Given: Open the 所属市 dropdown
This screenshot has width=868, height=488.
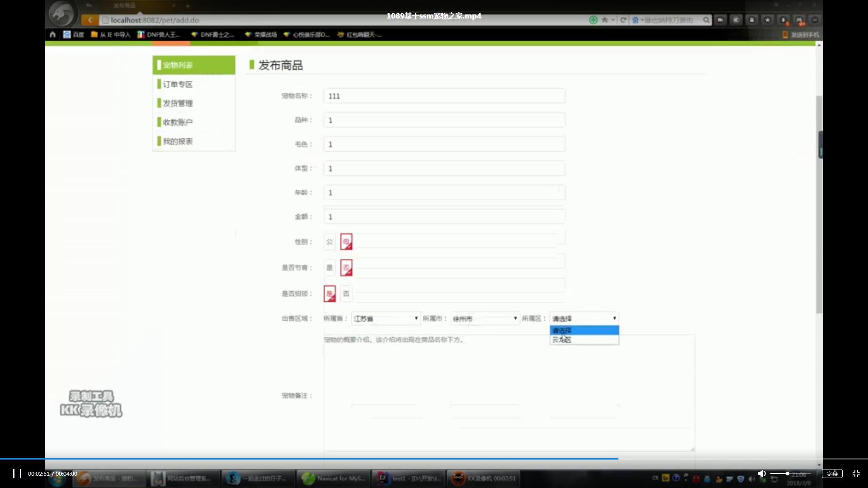Looking at the screenshot, I should [x=485, y=319].
